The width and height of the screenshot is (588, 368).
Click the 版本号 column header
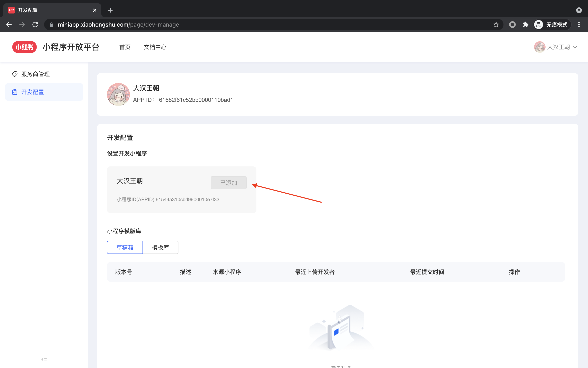pos(124,272)
